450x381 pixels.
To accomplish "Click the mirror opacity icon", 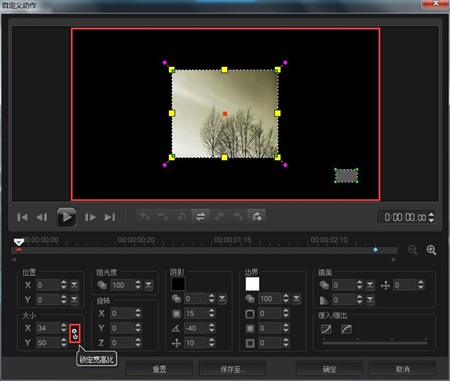I will tap(324, 285).
